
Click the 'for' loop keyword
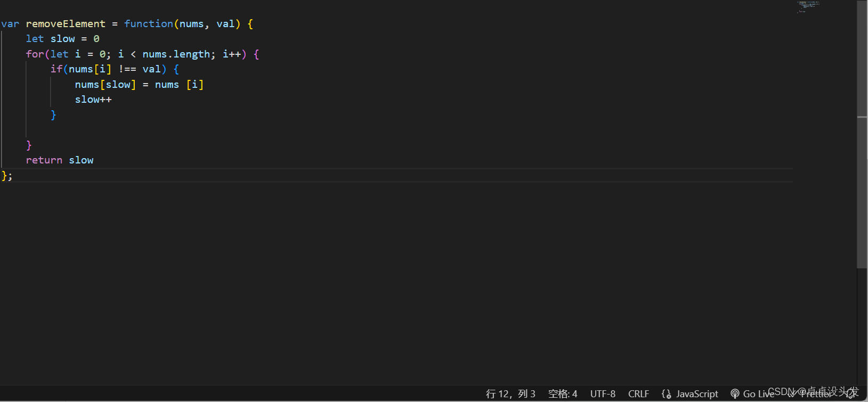[35, 54]
